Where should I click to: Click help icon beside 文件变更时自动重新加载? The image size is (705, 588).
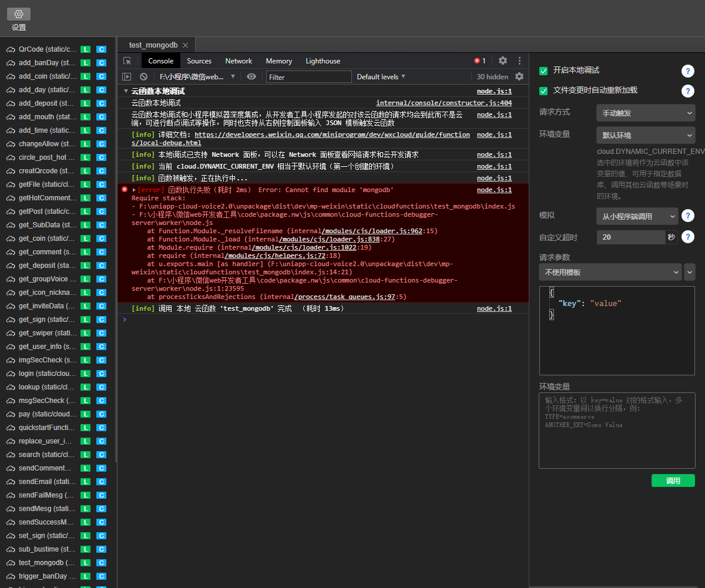coord(688,91)
